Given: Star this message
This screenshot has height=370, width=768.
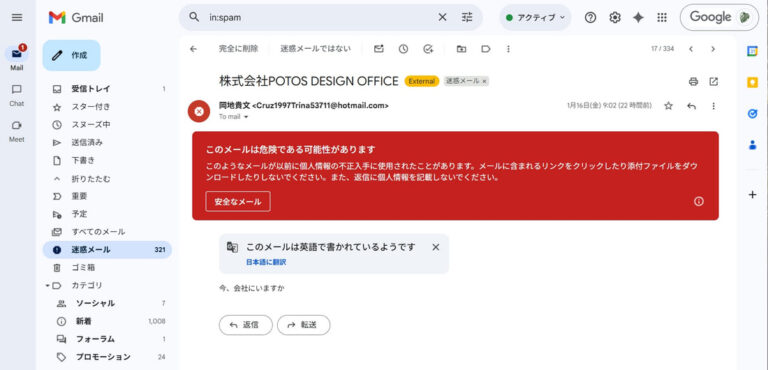Looking at the screenshot, I should 669,106.
